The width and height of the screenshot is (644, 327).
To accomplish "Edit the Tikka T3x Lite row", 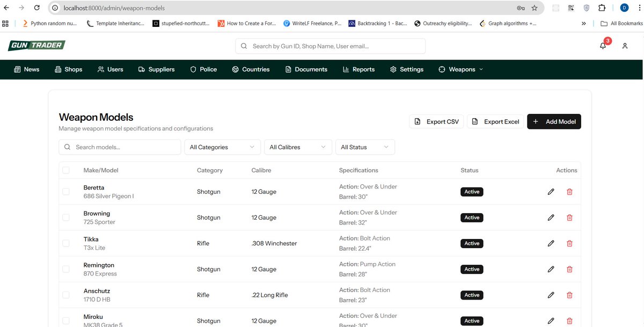I will [551, 243].
